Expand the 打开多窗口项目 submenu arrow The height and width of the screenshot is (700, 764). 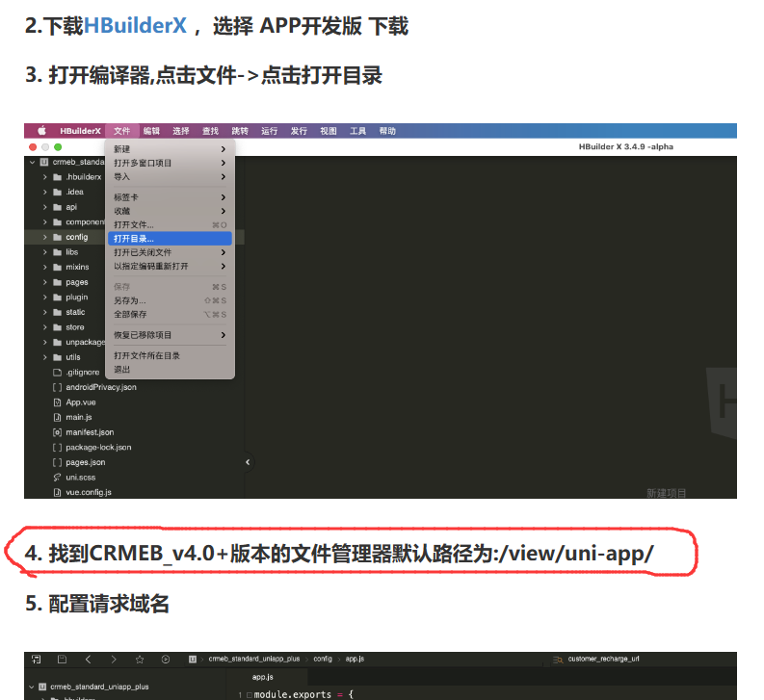coord(224,163)
